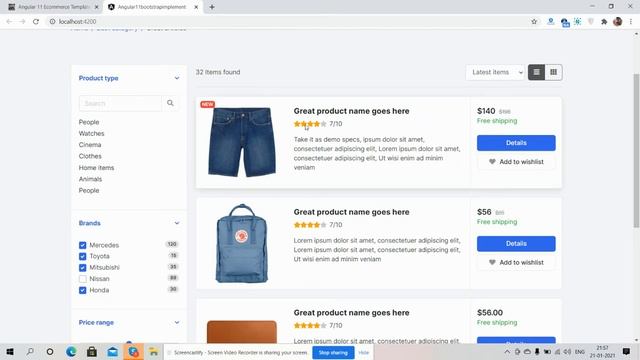Uncheck the Mercedes brand checkbox
Screen dimensions: 640x360
[82, 245]
